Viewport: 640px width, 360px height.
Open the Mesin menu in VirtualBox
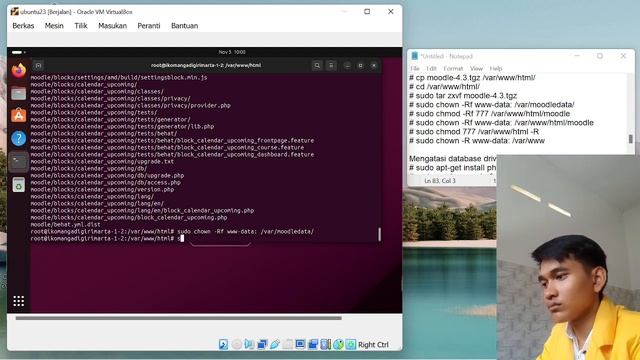[x=54, y=26]
